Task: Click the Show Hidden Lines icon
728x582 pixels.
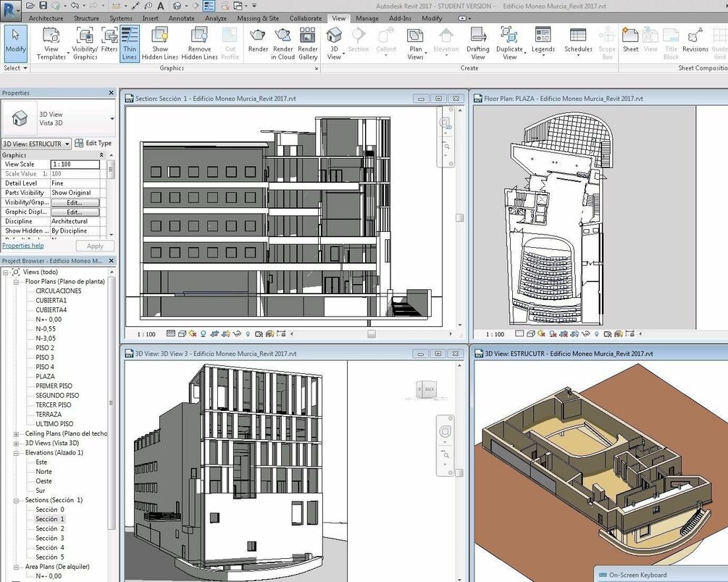Action: (159, 43)
